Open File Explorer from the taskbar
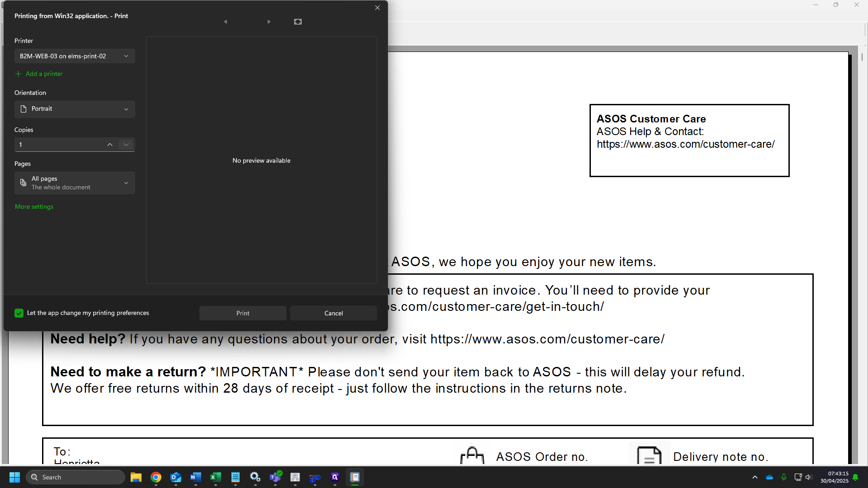Image resolution: width=868 pixels, height=488 pixels. click(x=136, y=477)
